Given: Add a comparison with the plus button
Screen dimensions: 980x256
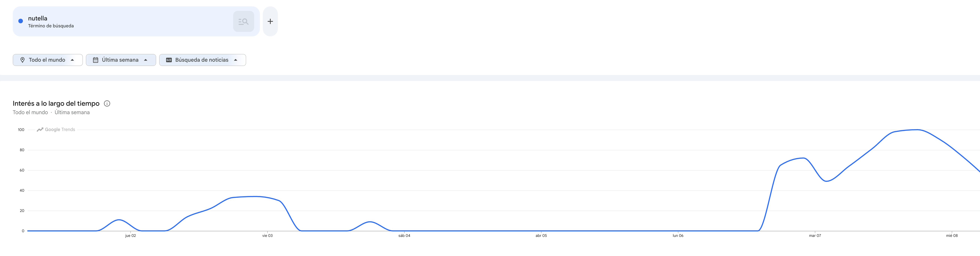Looking at the screenshot, I should point(270,22).
